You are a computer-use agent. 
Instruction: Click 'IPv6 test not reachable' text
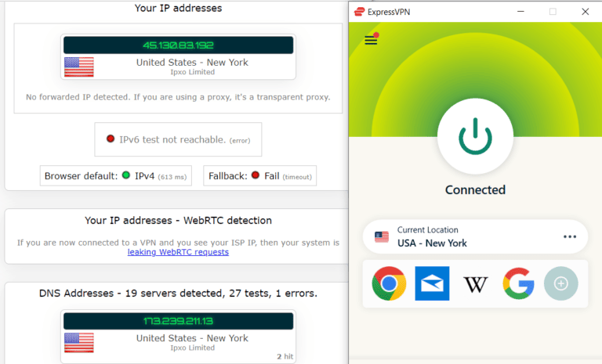coord(172,139)
